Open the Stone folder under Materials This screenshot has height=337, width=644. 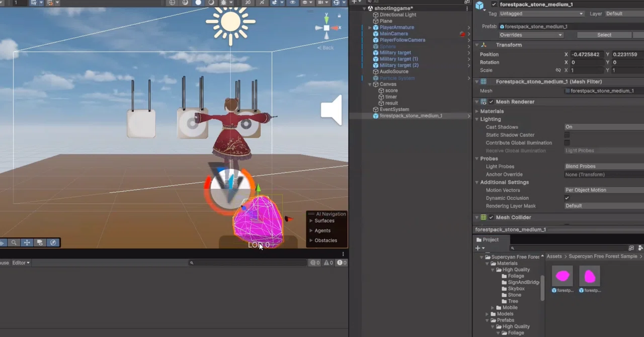514,295
